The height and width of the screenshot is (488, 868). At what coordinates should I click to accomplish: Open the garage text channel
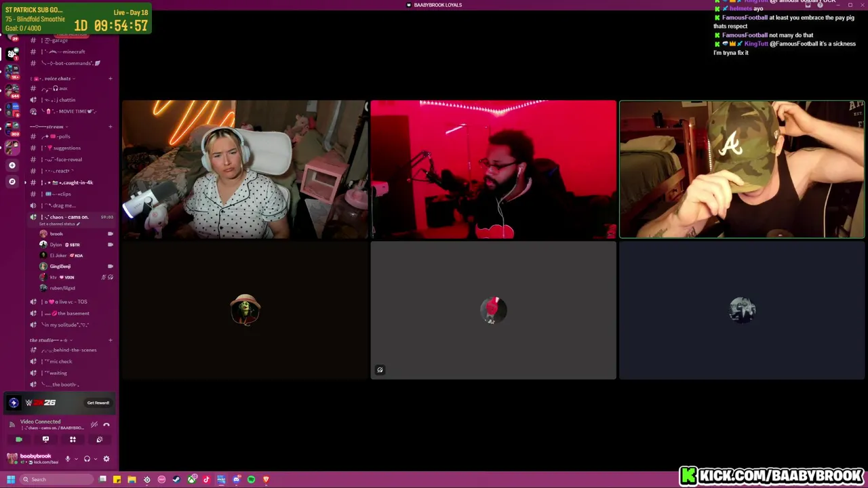click(x=71, y=41)
